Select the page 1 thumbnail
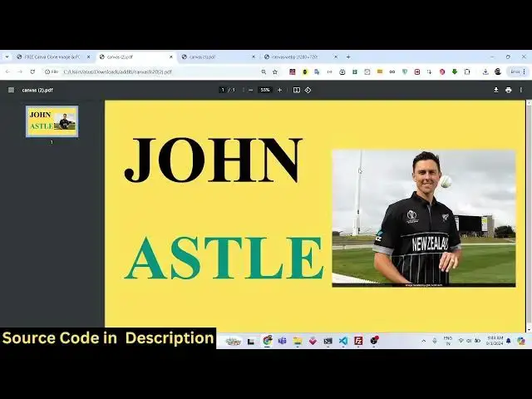This screenshot has width=532, height=399. pyautogui.click(x=52, y=121)
